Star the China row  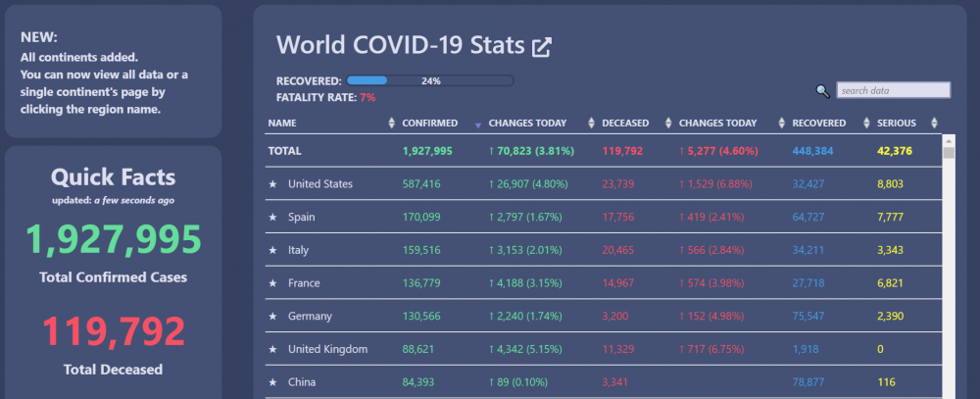click(272, 382)
